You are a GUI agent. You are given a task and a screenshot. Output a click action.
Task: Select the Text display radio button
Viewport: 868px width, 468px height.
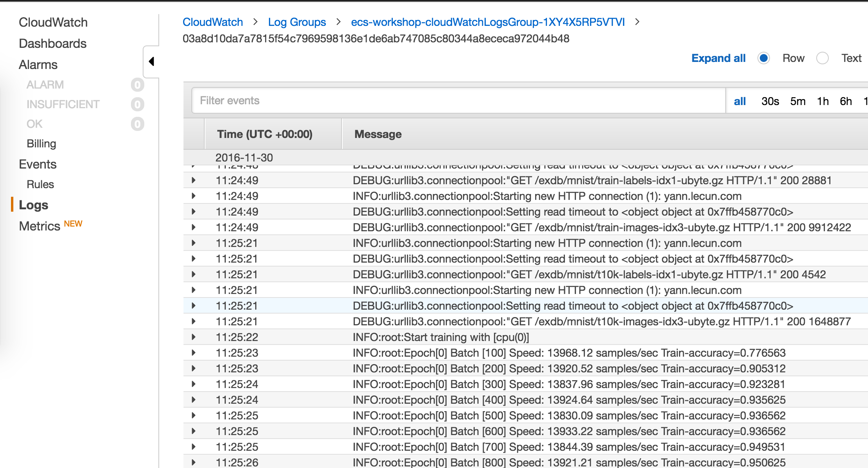point(822,58)
